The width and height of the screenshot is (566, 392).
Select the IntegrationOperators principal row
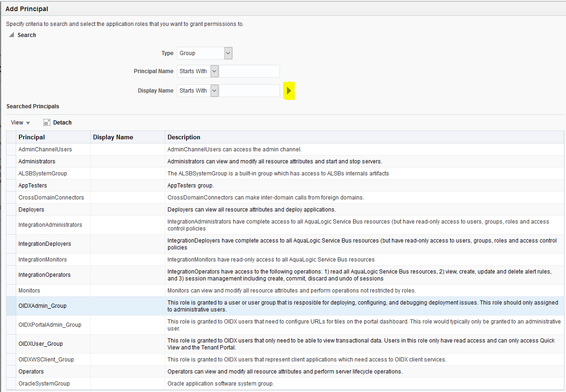[44, 275]
